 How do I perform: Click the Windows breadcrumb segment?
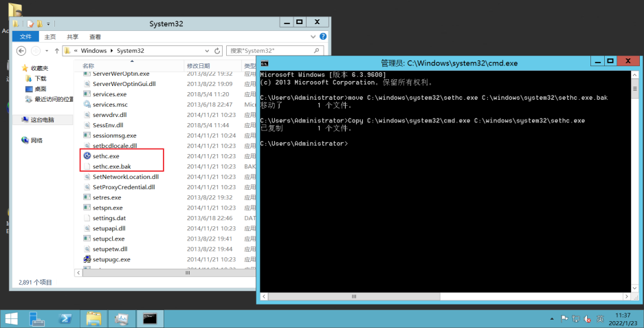coord(93,51)
